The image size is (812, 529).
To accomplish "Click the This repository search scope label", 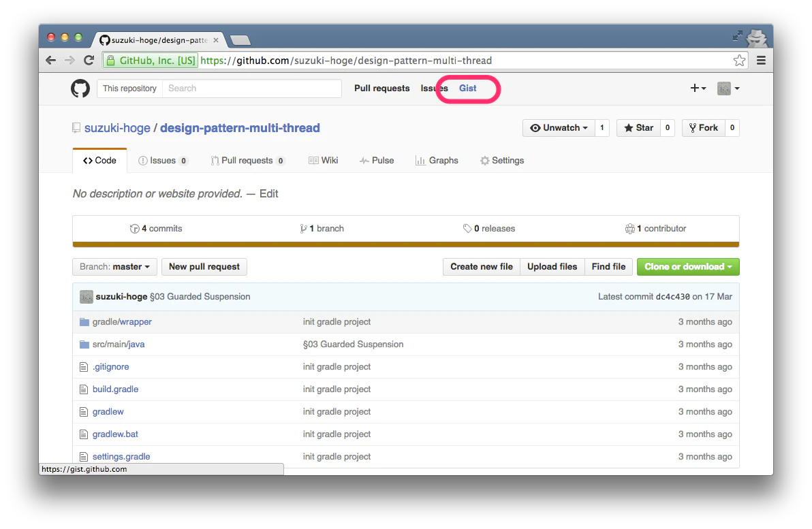I will click(129, 89).
